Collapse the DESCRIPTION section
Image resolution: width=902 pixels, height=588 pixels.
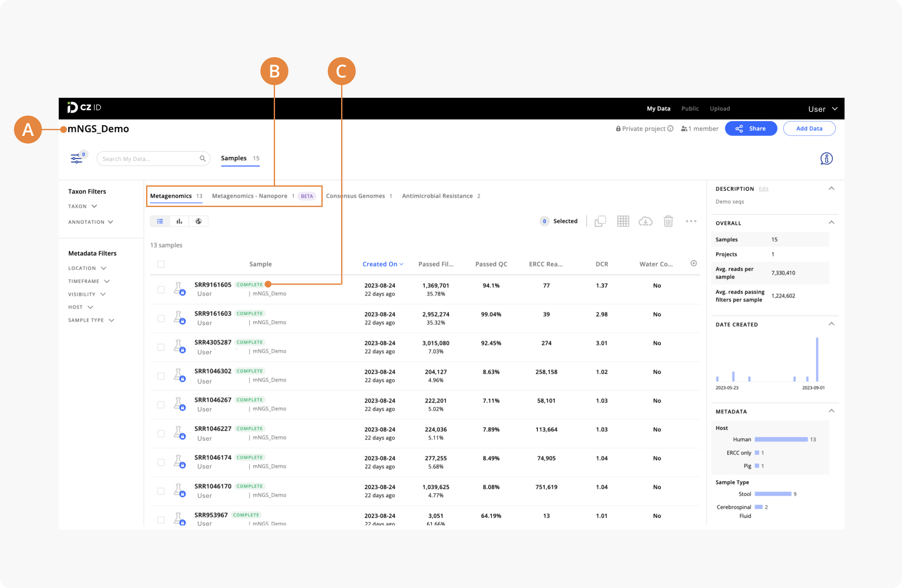(831, 189)
